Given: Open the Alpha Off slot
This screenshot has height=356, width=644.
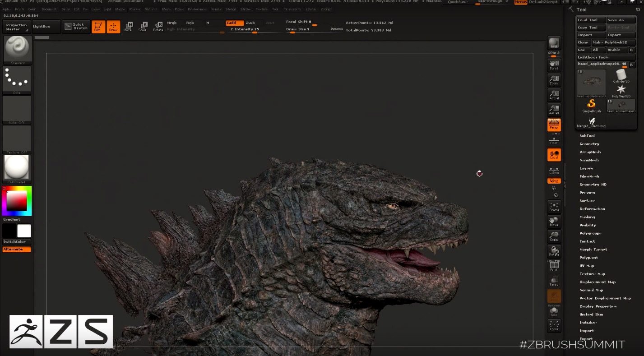Looking at the screenshot, I should coord(17,109).
